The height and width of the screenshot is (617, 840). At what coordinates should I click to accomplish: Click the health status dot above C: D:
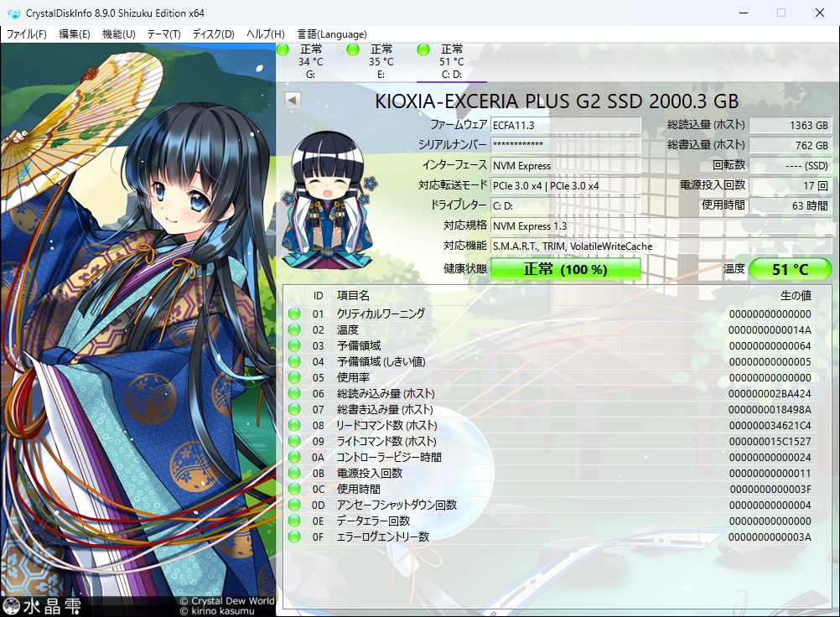[x=423, y=50]
